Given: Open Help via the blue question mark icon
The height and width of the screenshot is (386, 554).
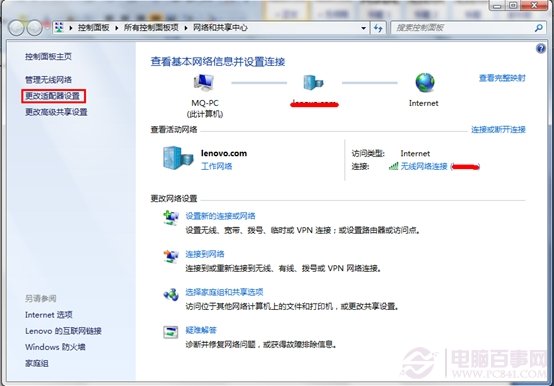Looking at the screenshot, I should pos(541,48).
